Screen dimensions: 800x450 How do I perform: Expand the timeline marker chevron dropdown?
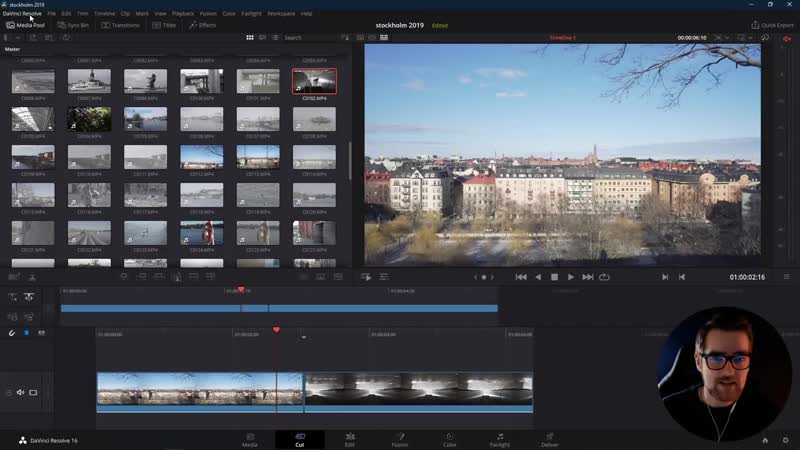304,337
